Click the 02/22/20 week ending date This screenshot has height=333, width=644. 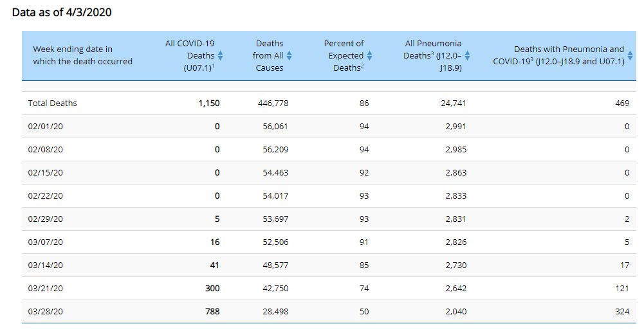point(46,196)
